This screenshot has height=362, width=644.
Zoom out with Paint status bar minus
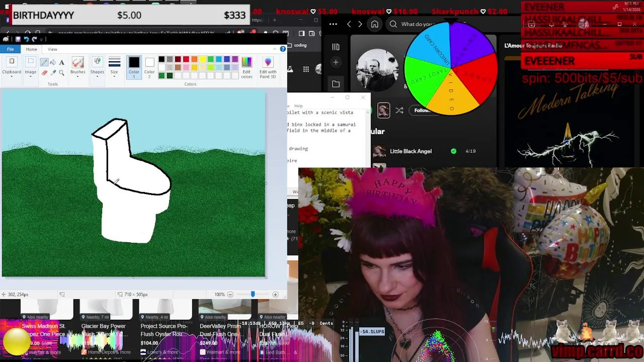pyautogui.click(x=230, y=295)
